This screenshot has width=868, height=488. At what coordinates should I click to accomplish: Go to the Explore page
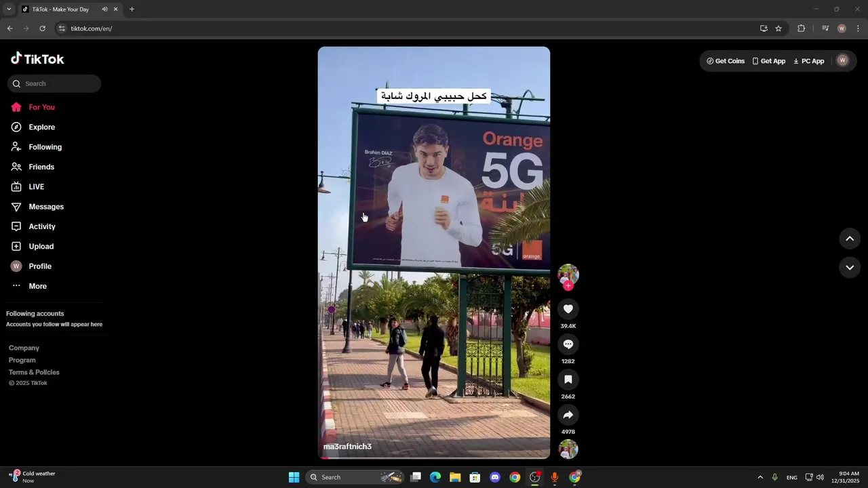[x=33, y=127]
